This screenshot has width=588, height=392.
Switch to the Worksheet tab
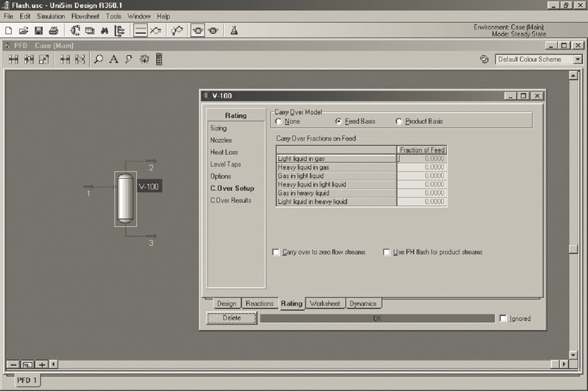[x=325, y=304]
